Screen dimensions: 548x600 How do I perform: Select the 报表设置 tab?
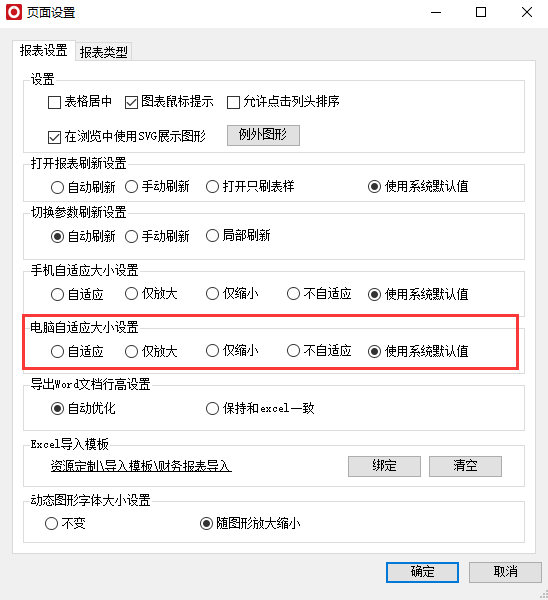click(44, 51)
